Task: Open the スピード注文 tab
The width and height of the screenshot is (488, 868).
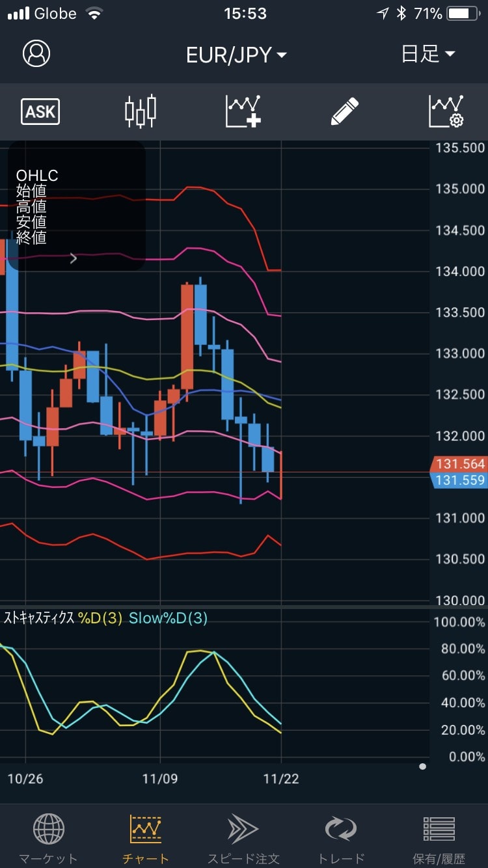Action: 243,838
